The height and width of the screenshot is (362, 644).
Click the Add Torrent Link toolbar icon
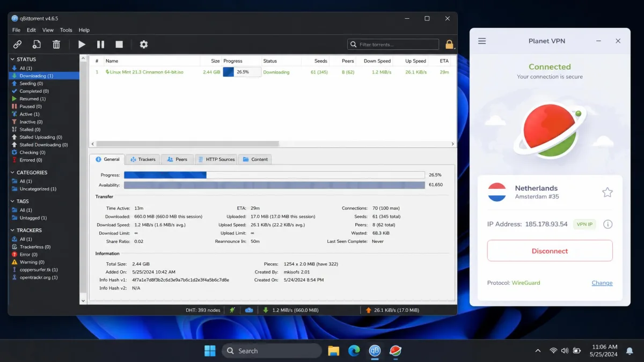coord(18,45)
